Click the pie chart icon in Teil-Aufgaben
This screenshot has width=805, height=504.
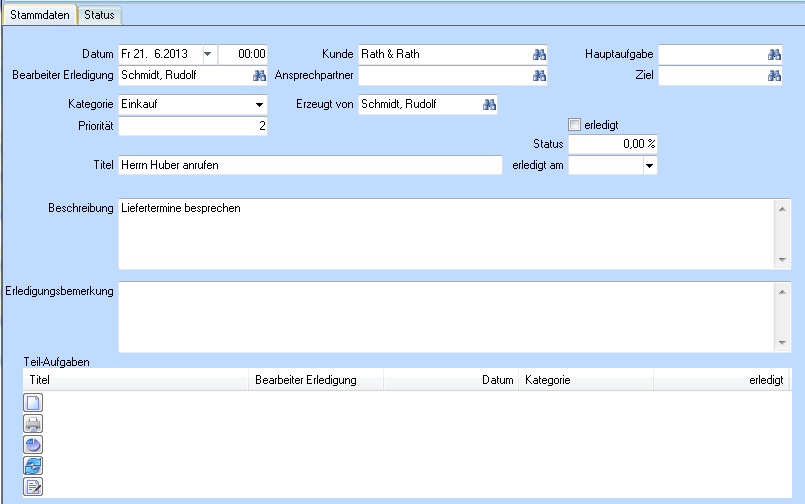33,444
